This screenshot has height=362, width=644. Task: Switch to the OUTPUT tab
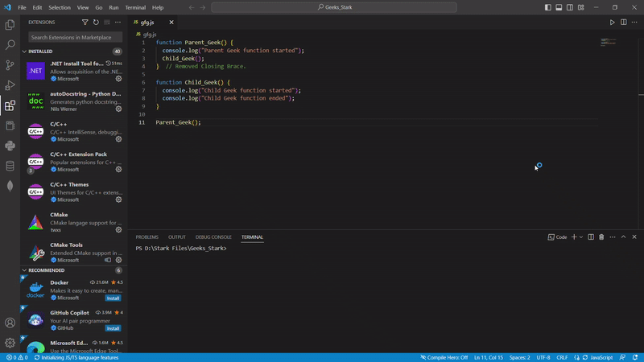pos(177,237)
